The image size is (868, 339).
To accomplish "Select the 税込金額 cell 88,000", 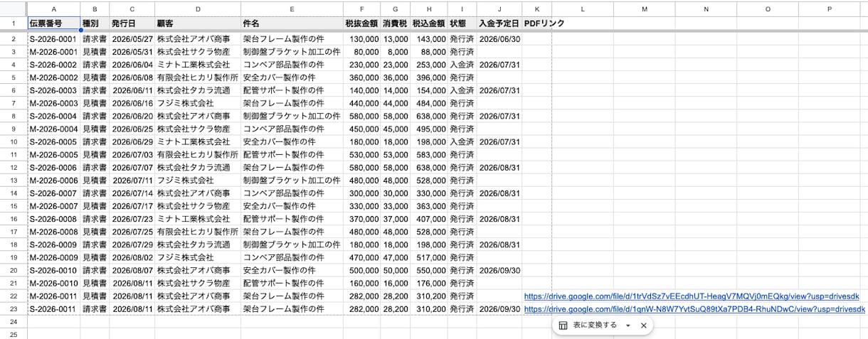I will [x=429, y=51].
